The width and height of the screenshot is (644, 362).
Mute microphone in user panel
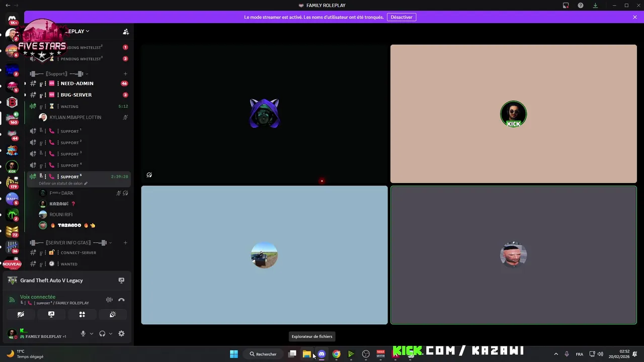pyautogui.click(x=83, y=333)
